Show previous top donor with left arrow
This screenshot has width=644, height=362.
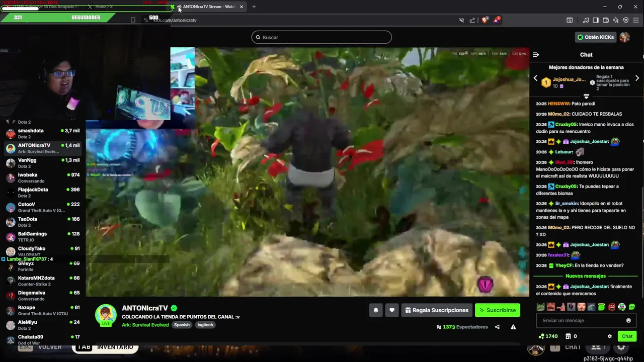point(535,78)
